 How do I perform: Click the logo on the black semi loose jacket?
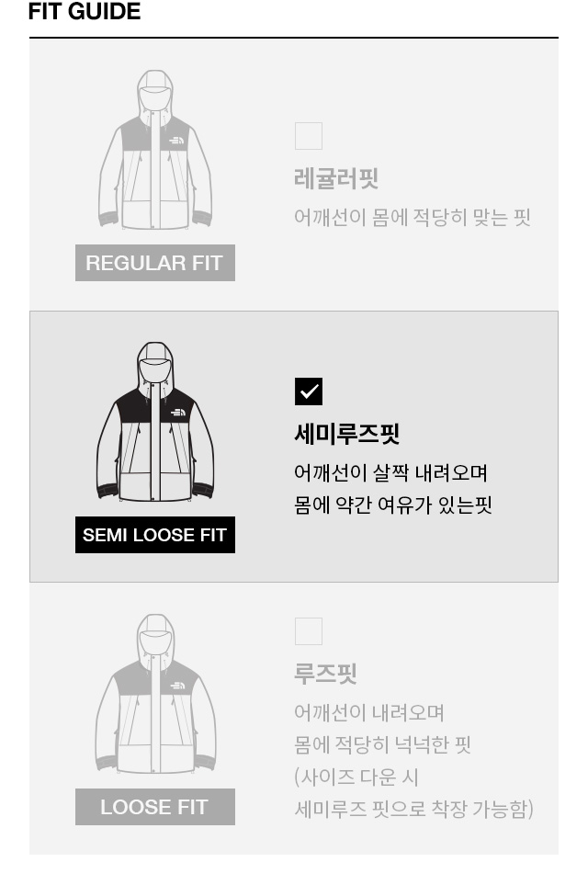coord(177,413)
